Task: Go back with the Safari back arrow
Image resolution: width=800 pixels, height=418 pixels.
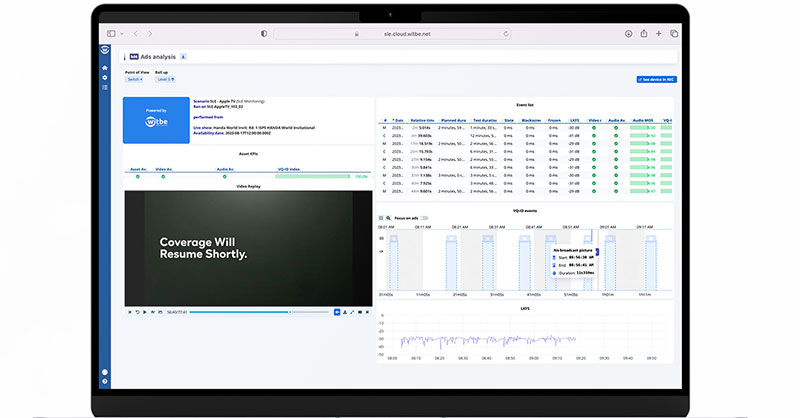Action: click(136, 34)
